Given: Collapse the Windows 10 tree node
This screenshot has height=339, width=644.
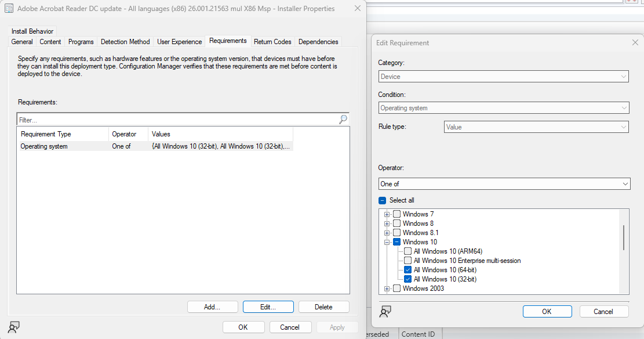Looking at the screenshot, I should click(x=387, y=242).
